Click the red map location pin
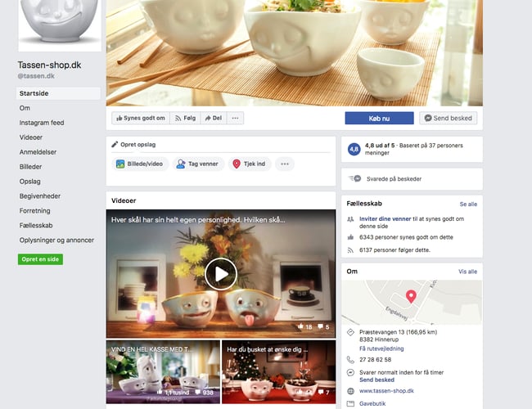 click(411, 296)
